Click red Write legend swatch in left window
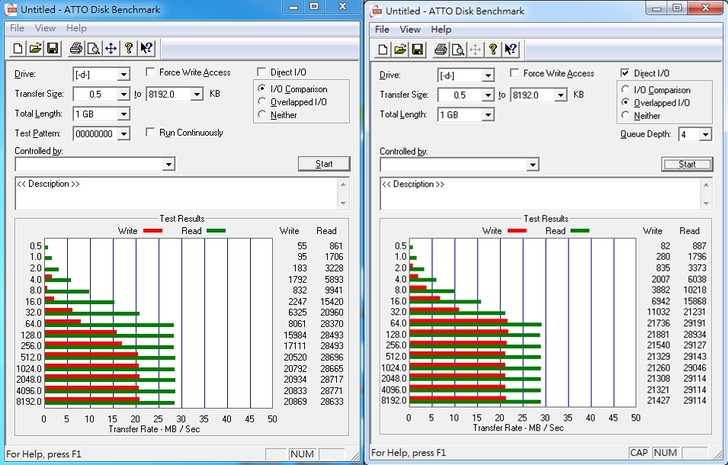 pyautogui.click(x=152, y=231)
